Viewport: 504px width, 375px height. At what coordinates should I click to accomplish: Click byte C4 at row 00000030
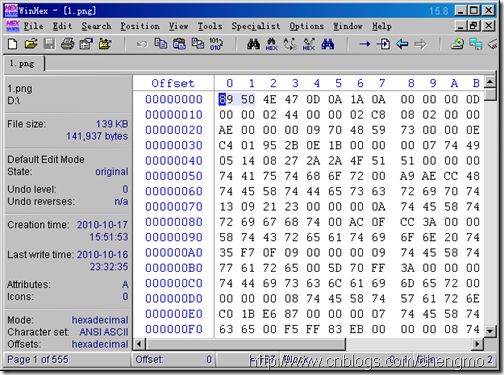[226, 145]
